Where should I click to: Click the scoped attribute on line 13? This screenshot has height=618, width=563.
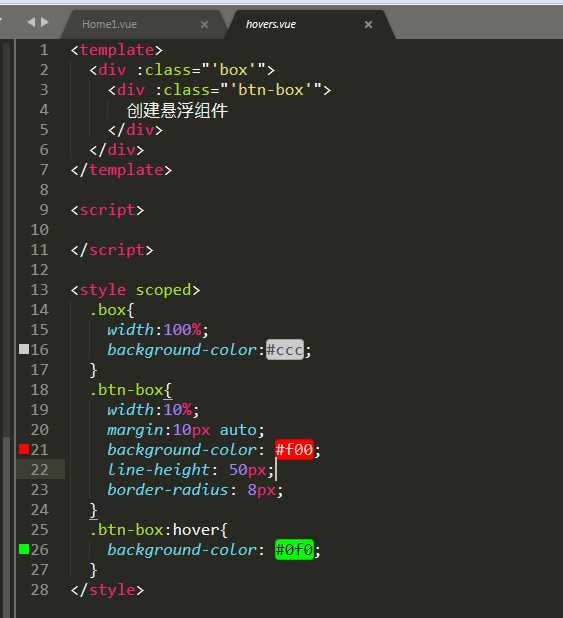(164, 290)
